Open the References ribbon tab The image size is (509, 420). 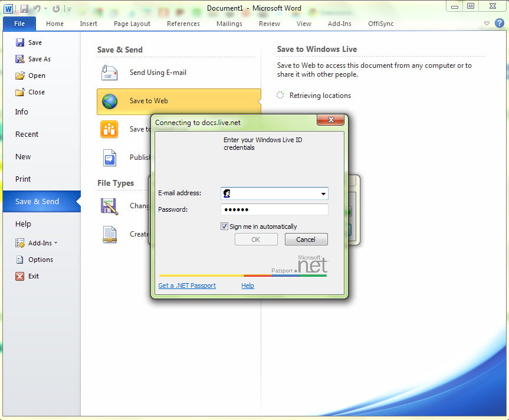(x=183, y=24)
